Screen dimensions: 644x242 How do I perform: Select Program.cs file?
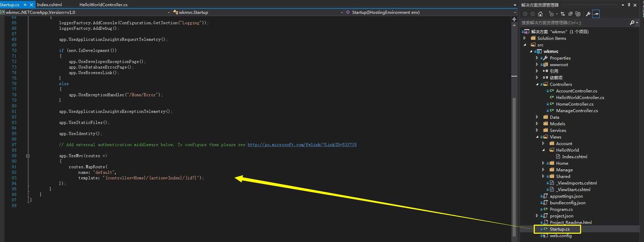coord(561,209)
